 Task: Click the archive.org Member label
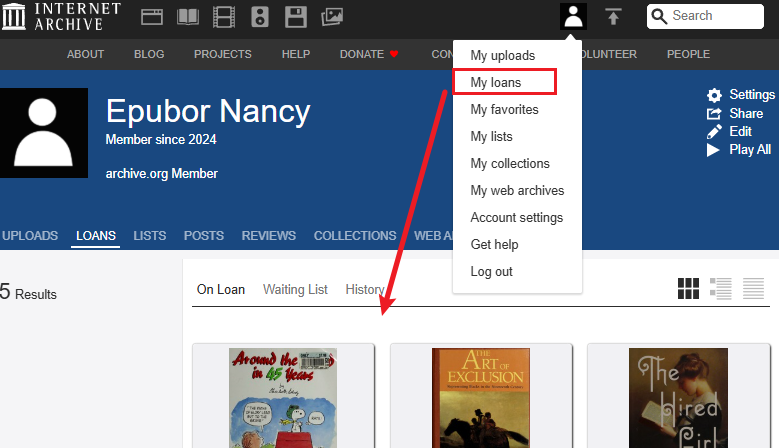click(x=161, y=174)
